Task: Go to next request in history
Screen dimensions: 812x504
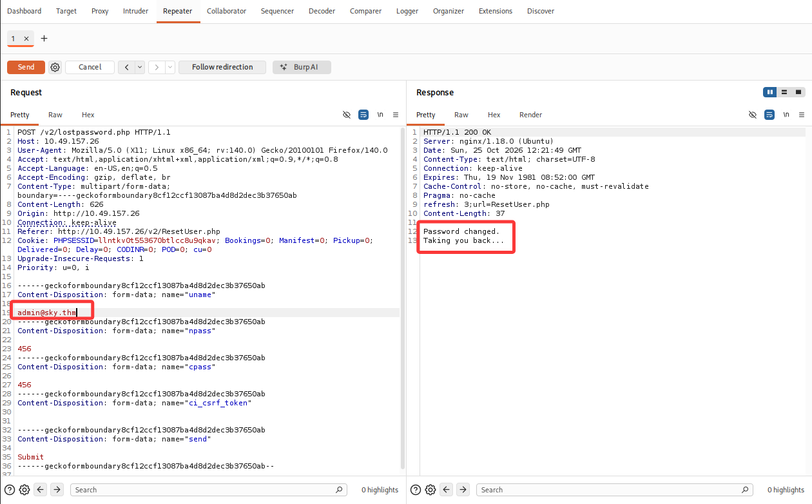Action: point(157,67)
